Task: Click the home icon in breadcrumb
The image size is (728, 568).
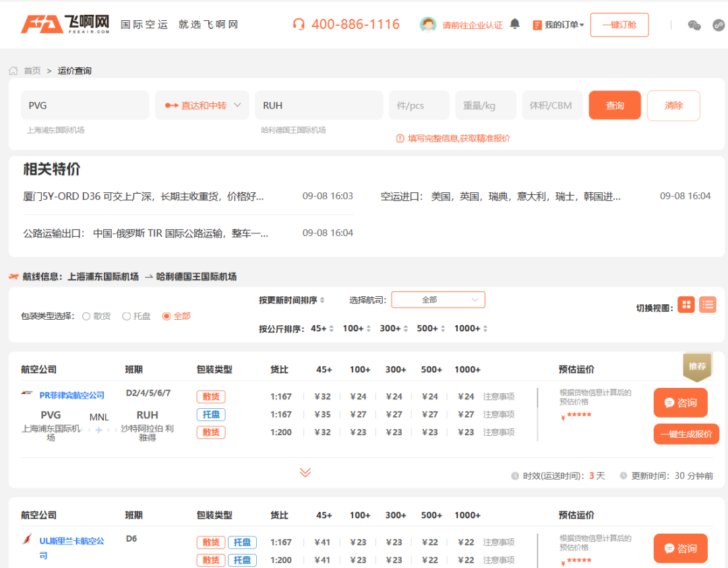Action: pos(13,71)
